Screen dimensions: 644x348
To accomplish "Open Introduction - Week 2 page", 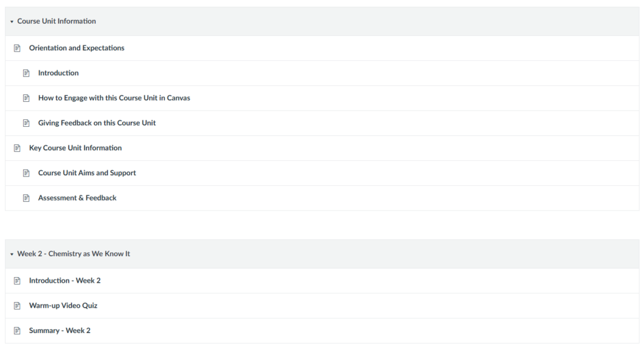I will (x=65, y=281).
